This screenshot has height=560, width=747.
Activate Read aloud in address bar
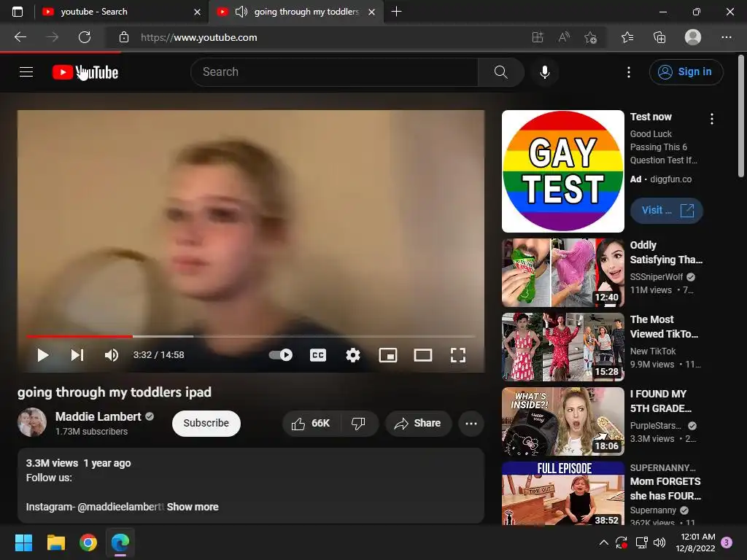[x=564, y=37]
